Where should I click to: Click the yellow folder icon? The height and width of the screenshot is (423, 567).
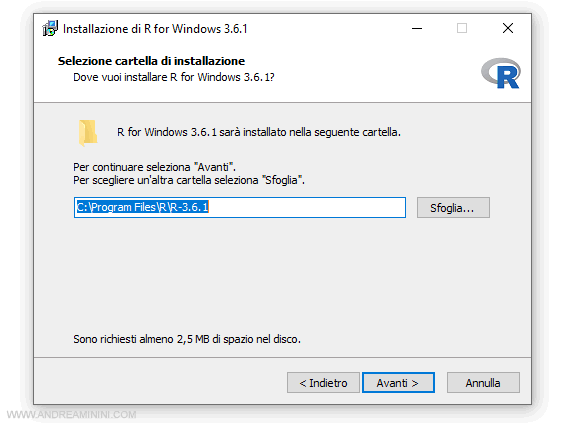[x=88, y=133]
